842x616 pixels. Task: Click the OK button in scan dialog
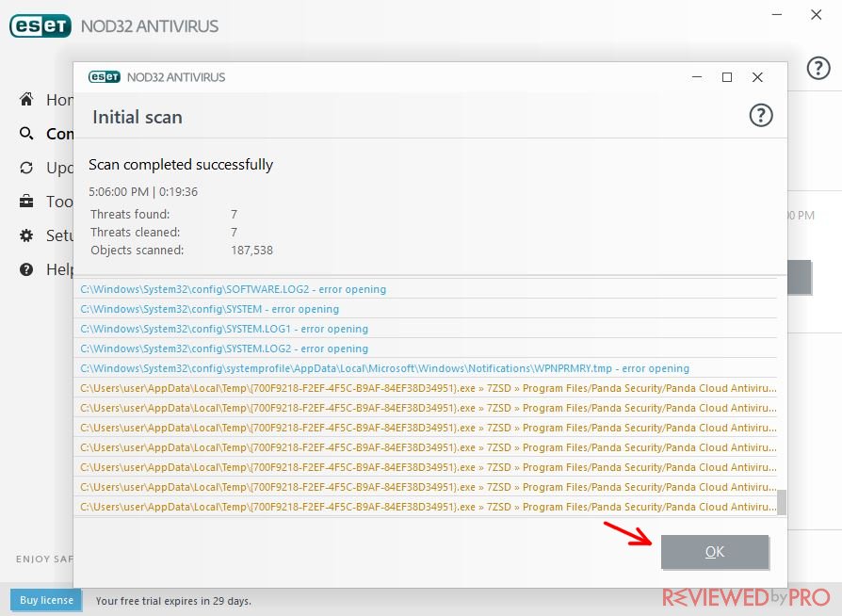coord(714,552)
